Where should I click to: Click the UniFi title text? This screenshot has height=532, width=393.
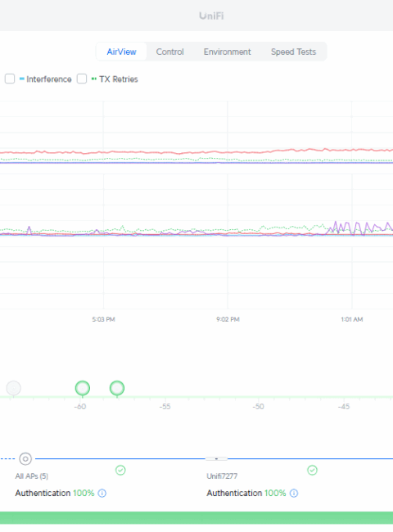coord(211,16)
